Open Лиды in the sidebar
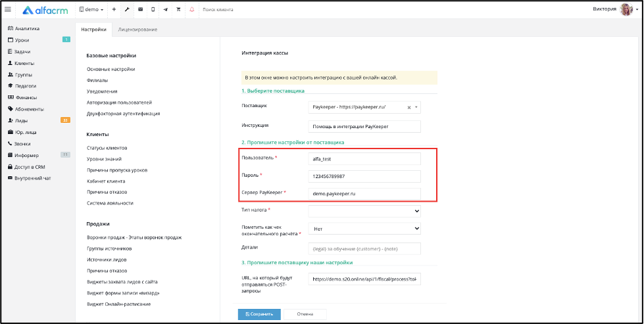644x324 pixels. pyautogui.click(x=18, y=120)
